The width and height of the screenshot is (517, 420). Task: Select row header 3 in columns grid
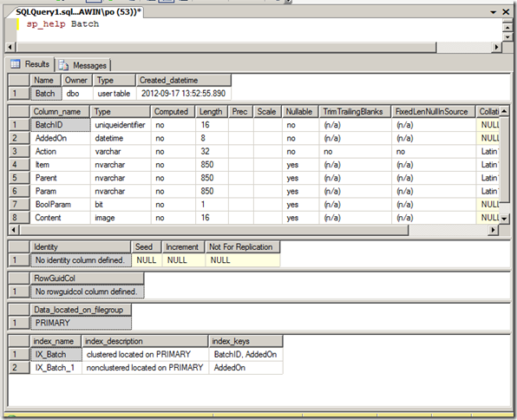coord(19,152)
